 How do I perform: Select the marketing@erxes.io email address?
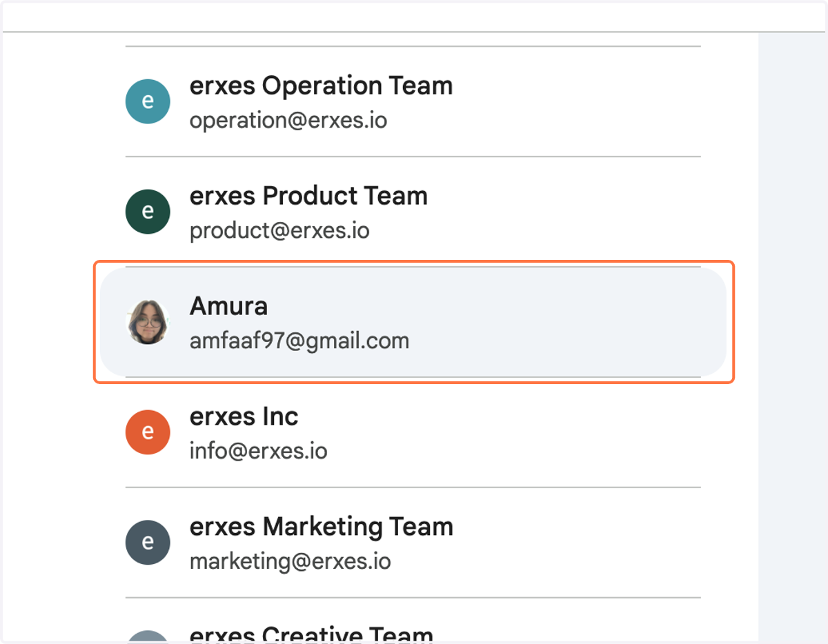pyautogui.click(x=290, y=562)
